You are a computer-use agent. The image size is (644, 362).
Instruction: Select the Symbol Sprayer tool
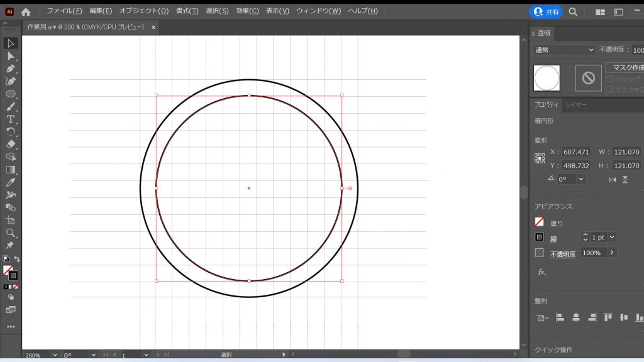point(11,195)
